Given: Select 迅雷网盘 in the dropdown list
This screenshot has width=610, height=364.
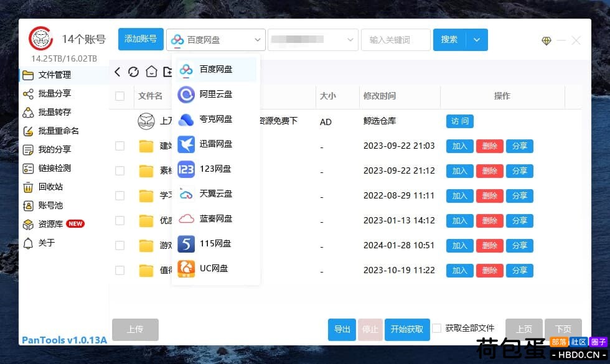Looking at the screenshot, I should pyautogui.click(x=216, y=144).
